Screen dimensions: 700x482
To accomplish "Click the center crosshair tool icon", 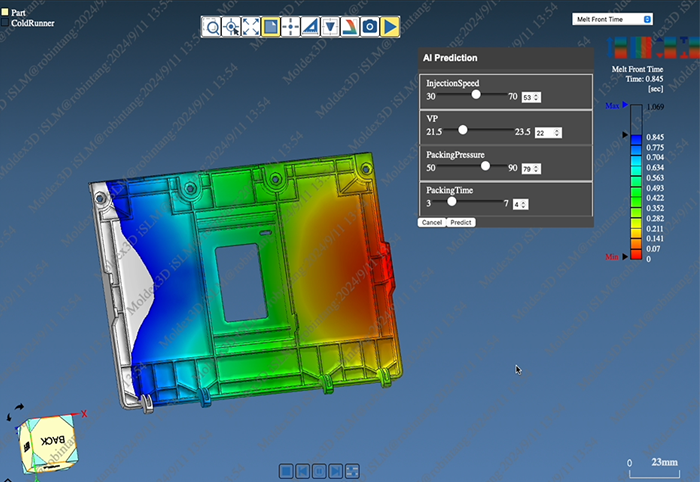I will pos(291,27).
